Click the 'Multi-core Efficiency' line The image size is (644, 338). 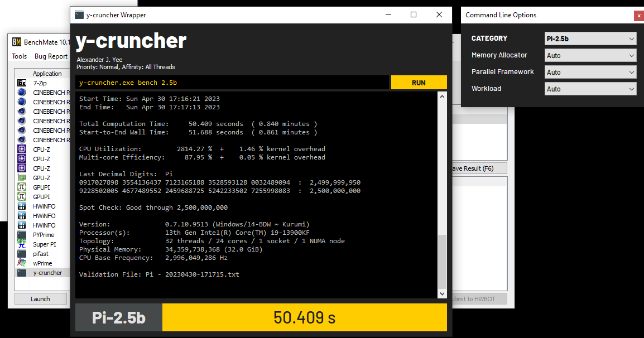click(202, 157)
